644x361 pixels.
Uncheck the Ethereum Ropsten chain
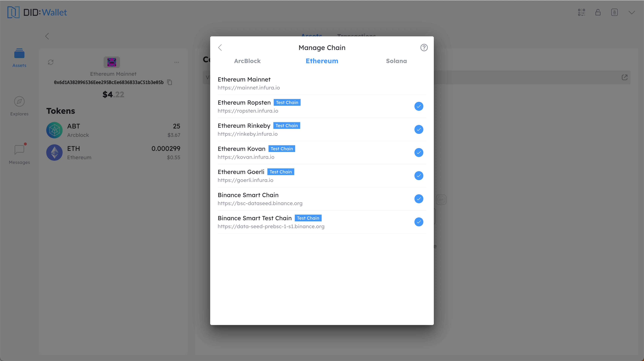click(x=419, y=106)
